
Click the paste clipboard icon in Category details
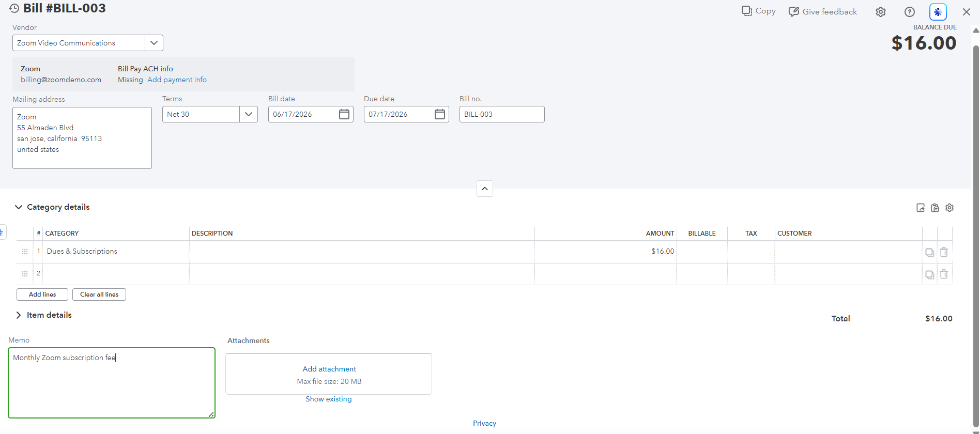[935, 208]
